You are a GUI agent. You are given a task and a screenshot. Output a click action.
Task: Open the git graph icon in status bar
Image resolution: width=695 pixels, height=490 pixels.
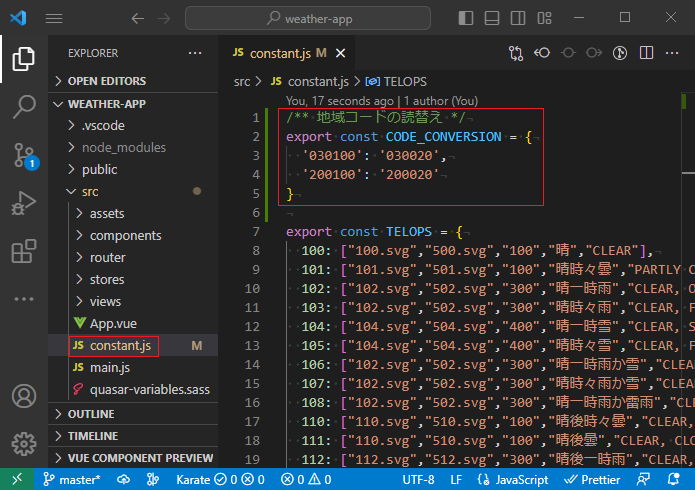[x=153, y=479]
